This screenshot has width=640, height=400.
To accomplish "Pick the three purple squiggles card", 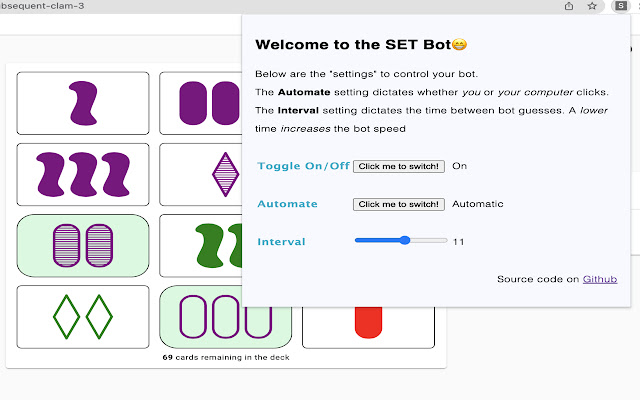I will tap(83, 174).
